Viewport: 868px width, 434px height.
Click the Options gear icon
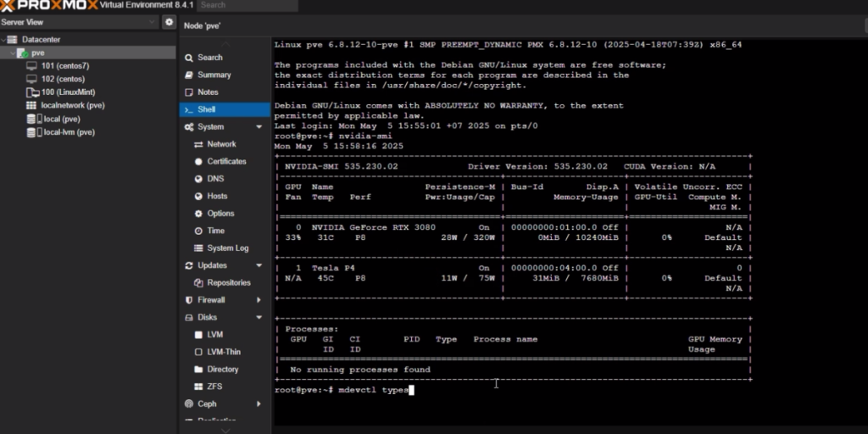(198, 213)
